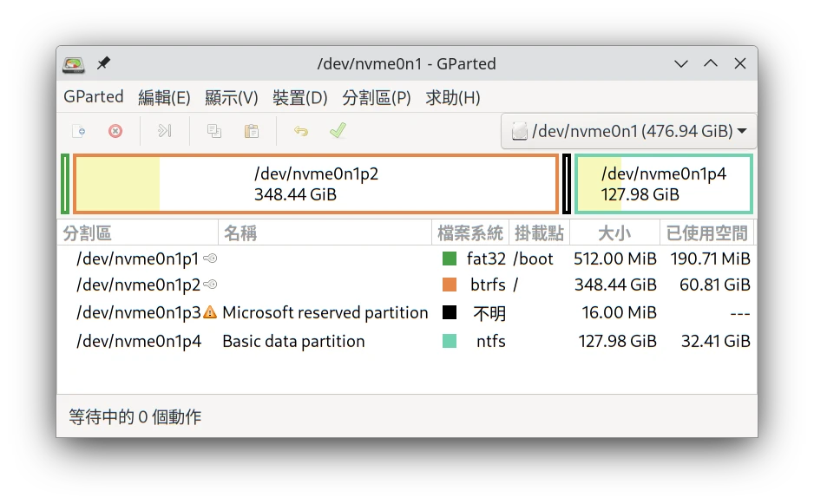Click the Undo last operation icon

click(300, 131)
